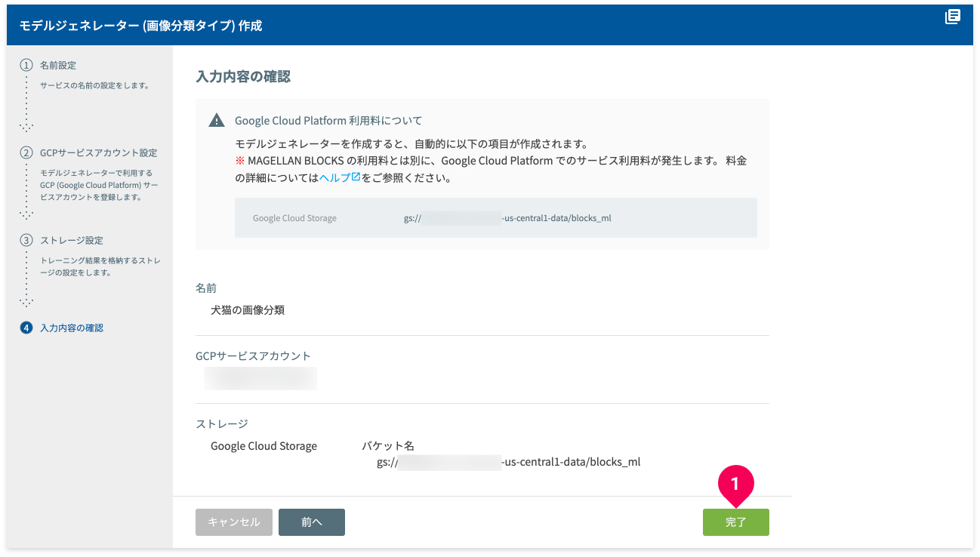Click the 完了 button

pyautogui.click(x=735, y=522)
